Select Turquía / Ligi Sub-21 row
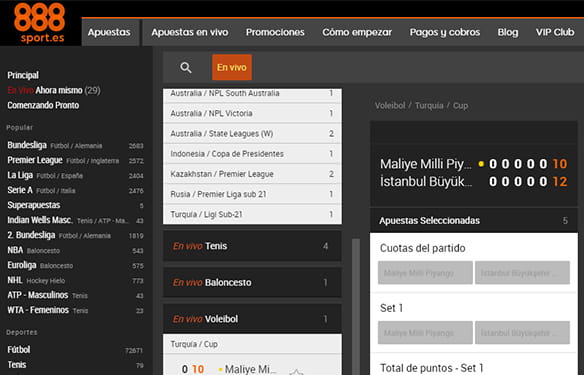 coord(252,214)
